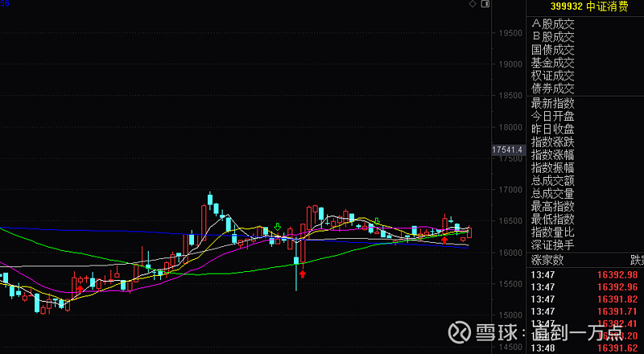Click the 昨日收盘 field label
The image size is (644, 354).
(x=552, y=129)
